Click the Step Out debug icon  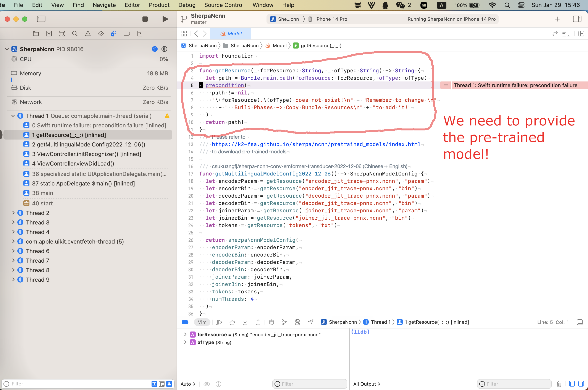(258, 322)
